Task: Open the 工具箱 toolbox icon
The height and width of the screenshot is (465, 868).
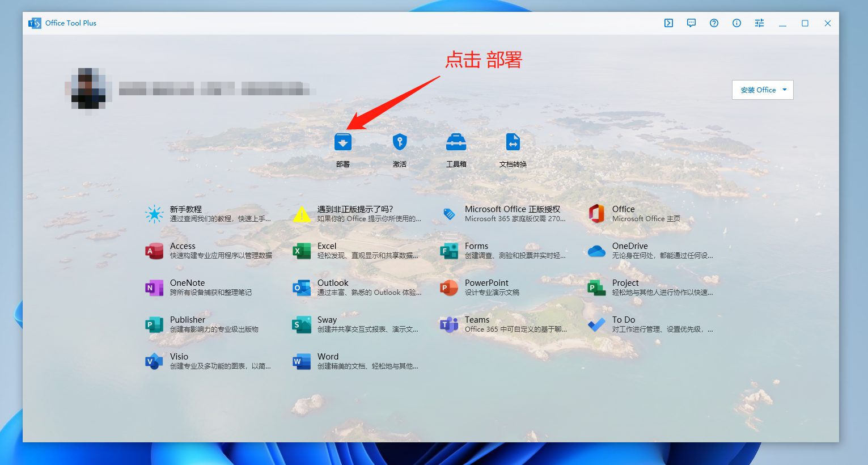Action: coord(456,142)
